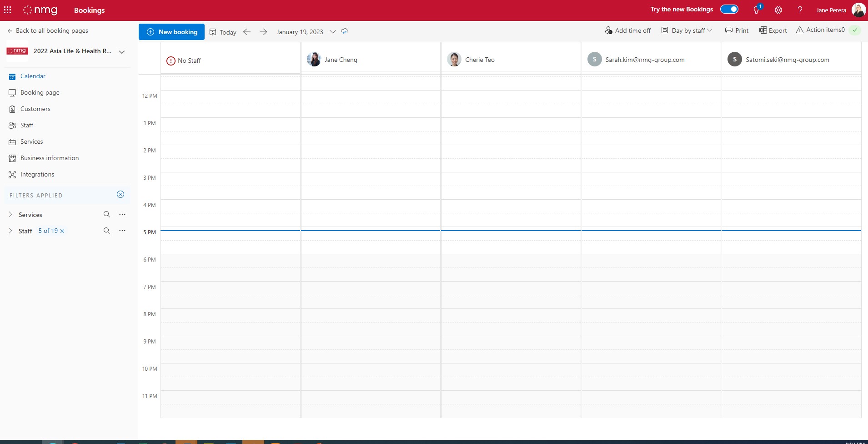Viewport: 868px width, 444px height.
Task: Open the Help question mark icon
Action: [800, 10]
